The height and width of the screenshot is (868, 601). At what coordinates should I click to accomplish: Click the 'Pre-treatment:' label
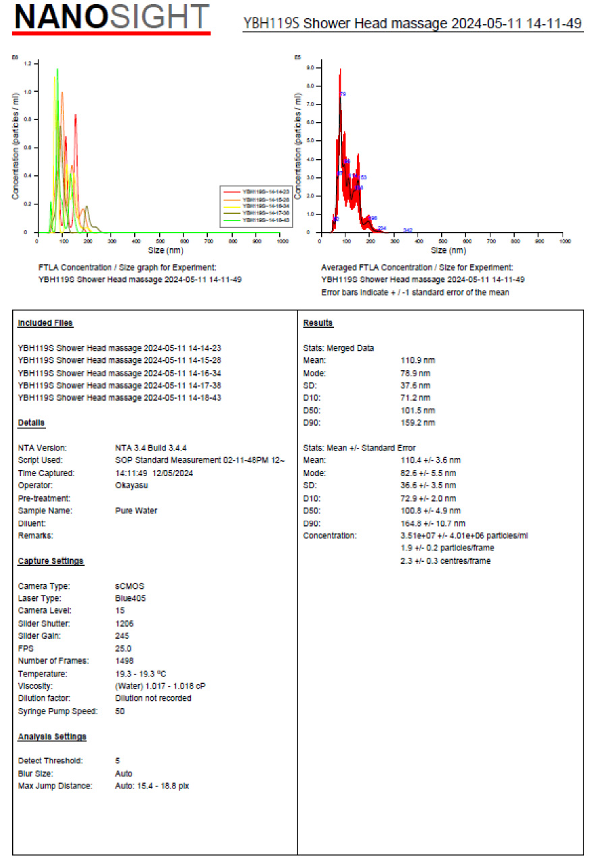(45, 498)
